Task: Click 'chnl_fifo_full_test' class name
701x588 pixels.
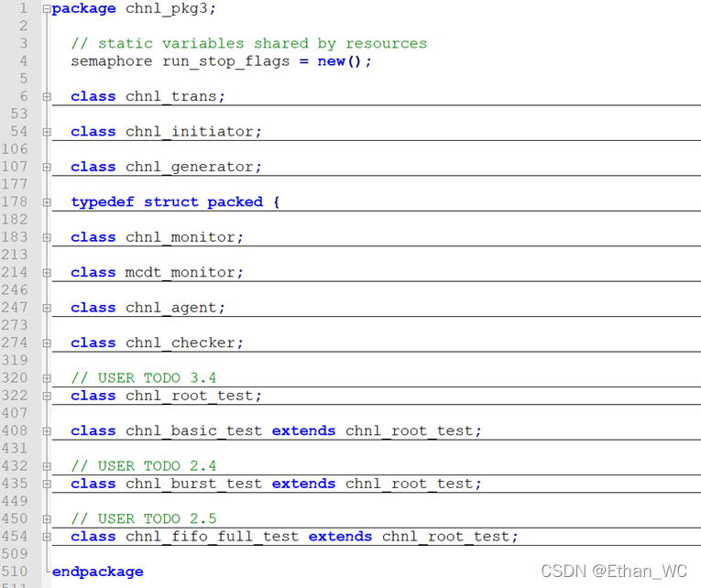Action: (212, 537)
